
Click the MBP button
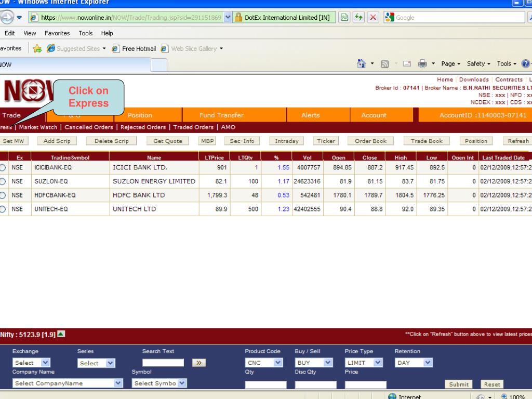(x=207, y=141)
